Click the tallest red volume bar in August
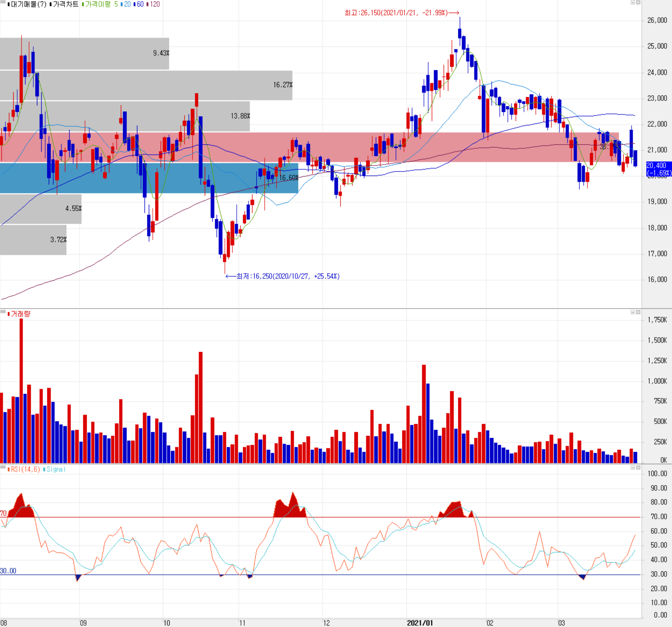 [x=21, y=391]
